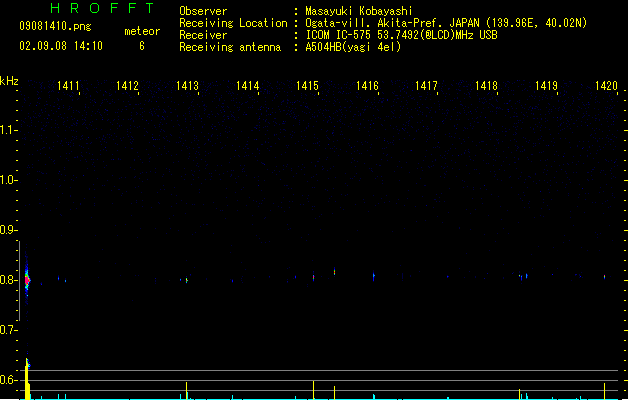
Task: Click time axis label 1414
Action: click(x=248, y=86)
